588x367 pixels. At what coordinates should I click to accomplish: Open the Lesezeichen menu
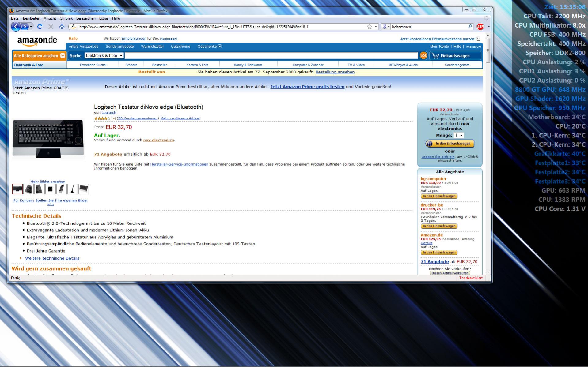(x=86, y=18)
